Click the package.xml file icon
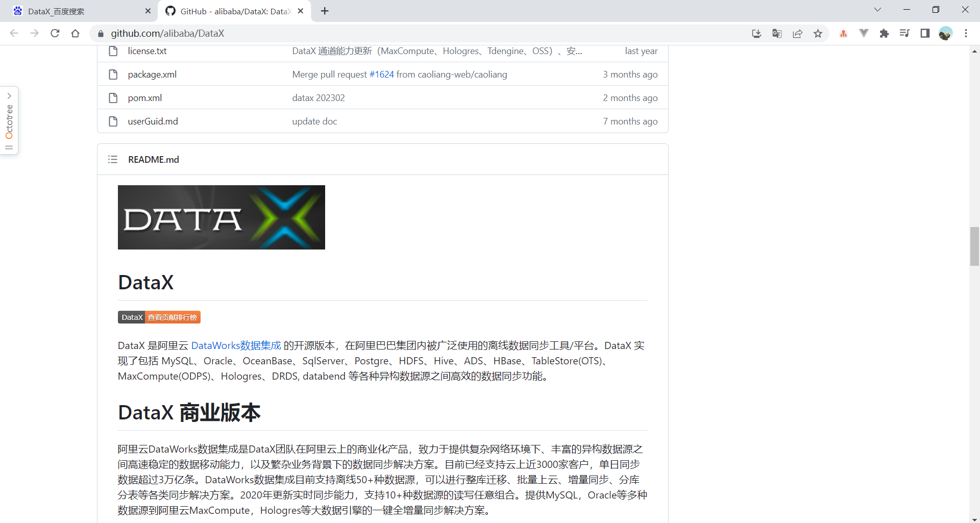 click(x=113, y=74)
